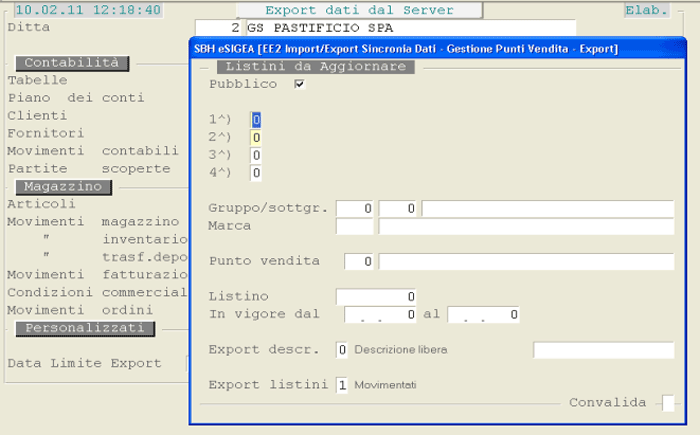The width and height of the screenshot is (700, 435).
Task: Click the 1^) listino input field
Action: coord(256,119)
